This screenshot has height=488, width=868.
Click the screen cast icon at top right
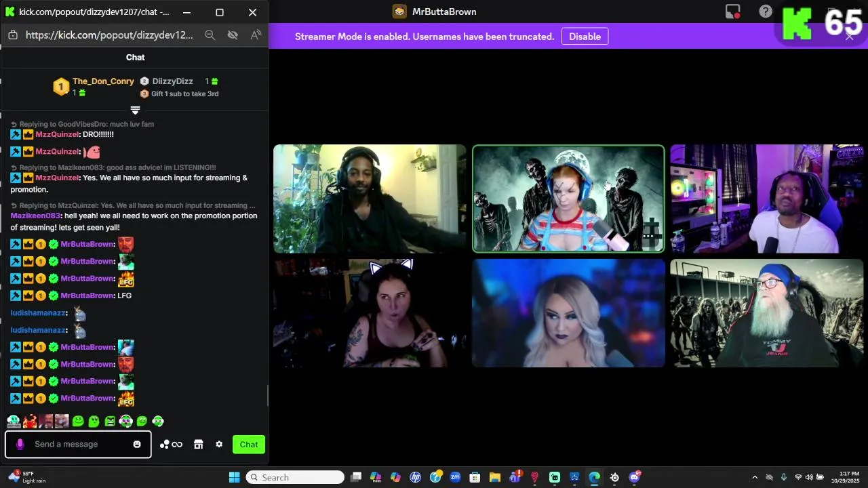pyautogui.click(x=733, y=12)
